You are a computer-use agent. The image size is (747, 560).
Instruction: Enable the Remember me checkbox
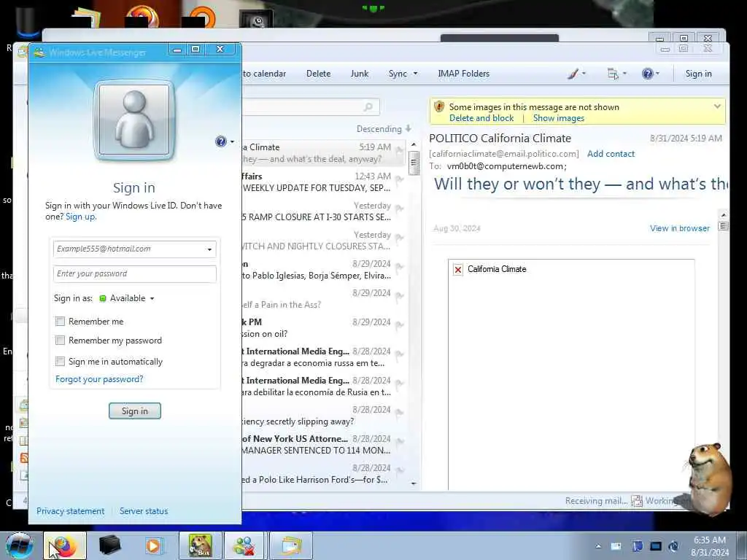point(60,322)
